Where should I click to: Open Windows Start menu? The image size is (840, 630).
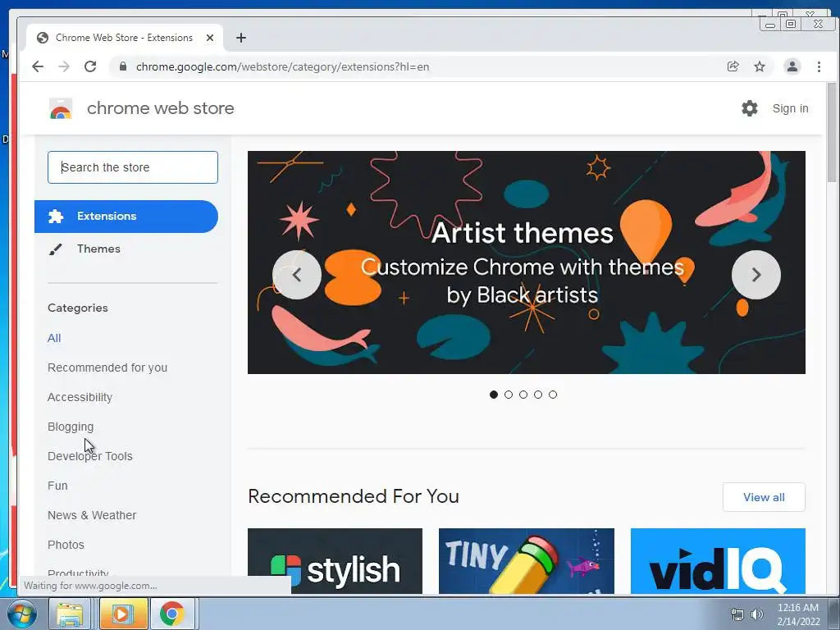click(x=22, y=614)
